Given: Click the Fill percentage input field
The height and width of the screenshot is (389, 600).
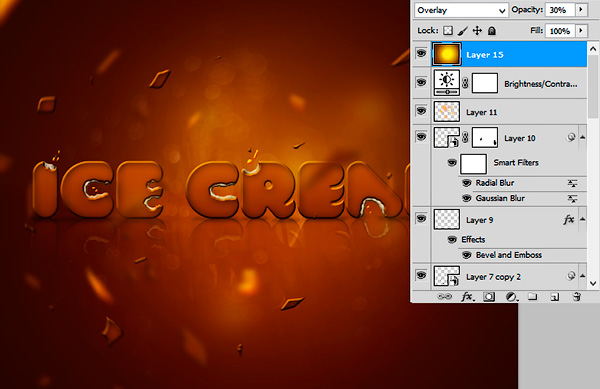Looking at the screenshot, I should coord(561,31).
